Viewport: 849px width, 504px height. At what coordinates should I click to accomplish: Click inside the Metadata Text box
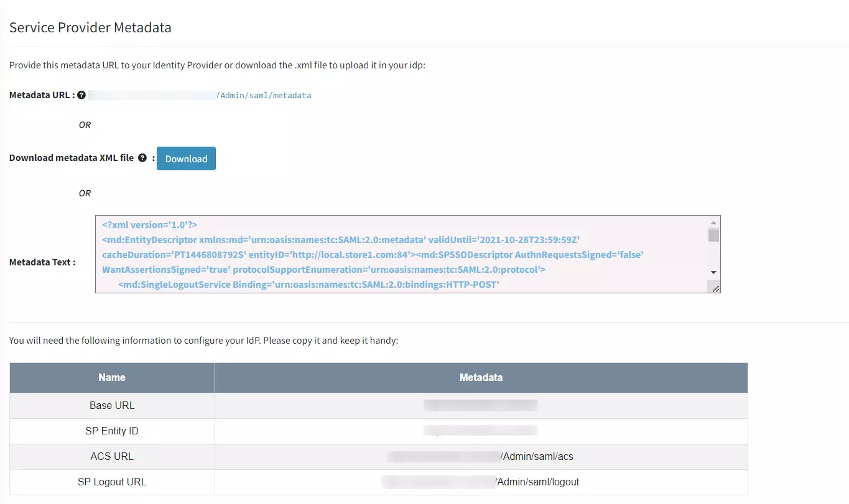pyautogui.click(x=407, y=254)
